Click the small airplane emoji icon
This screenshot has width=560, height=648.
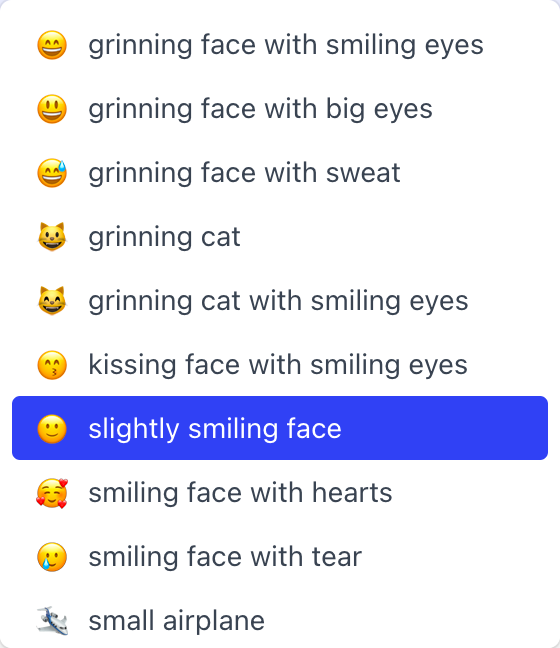coord(52,621)
